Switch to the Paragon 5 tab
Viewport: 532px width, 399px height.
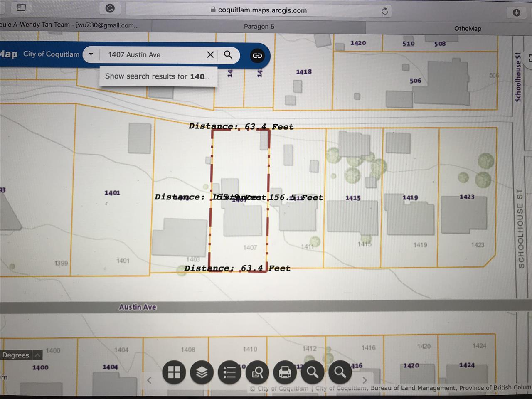pyautogui.click(x=259, y=27)
